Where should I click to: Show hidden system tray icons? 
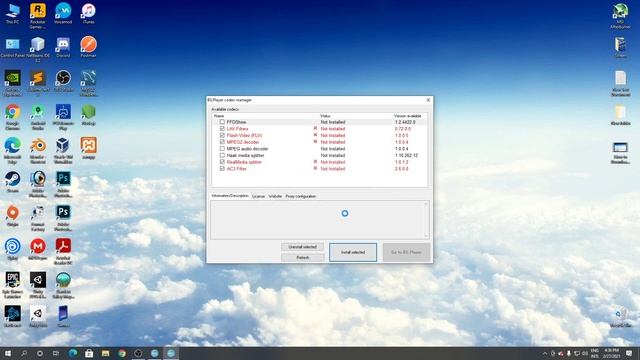544,353
